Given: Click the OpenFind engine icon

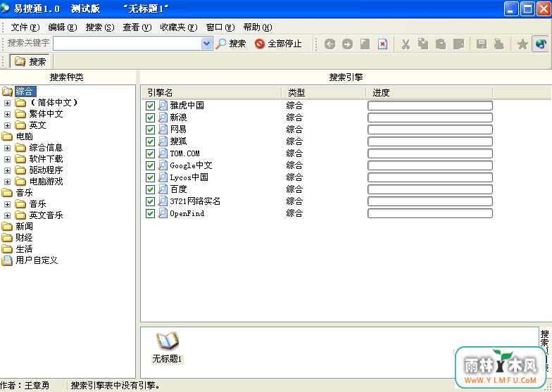Looking at the screenshot, I should point(163,213).
